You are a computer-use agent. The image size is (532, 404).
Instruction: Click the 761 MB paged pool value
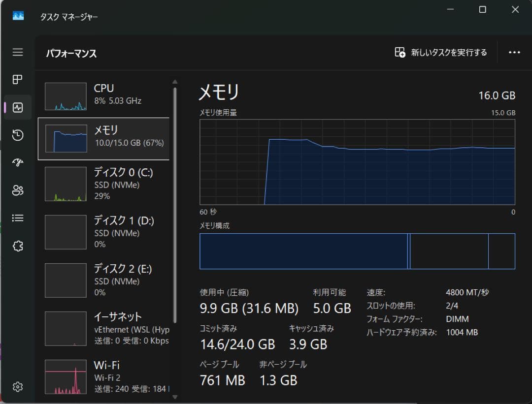tap(223, 380)
